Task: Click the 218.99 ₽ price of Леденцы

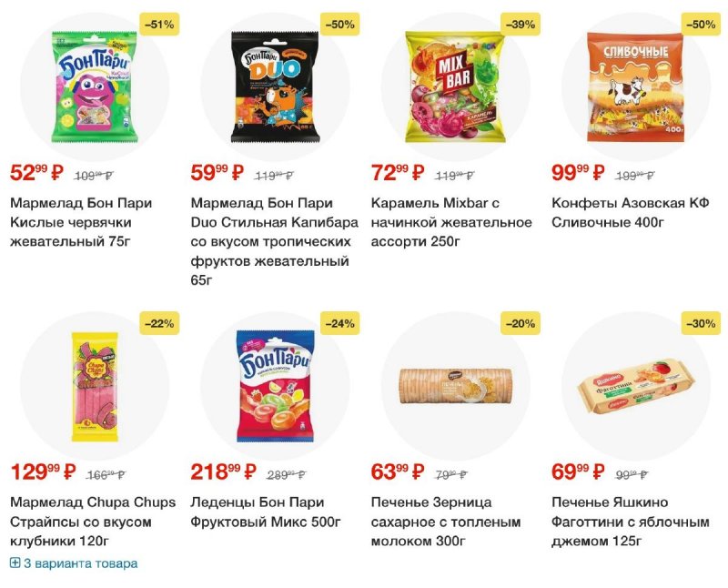Action: tap(223, 471)
